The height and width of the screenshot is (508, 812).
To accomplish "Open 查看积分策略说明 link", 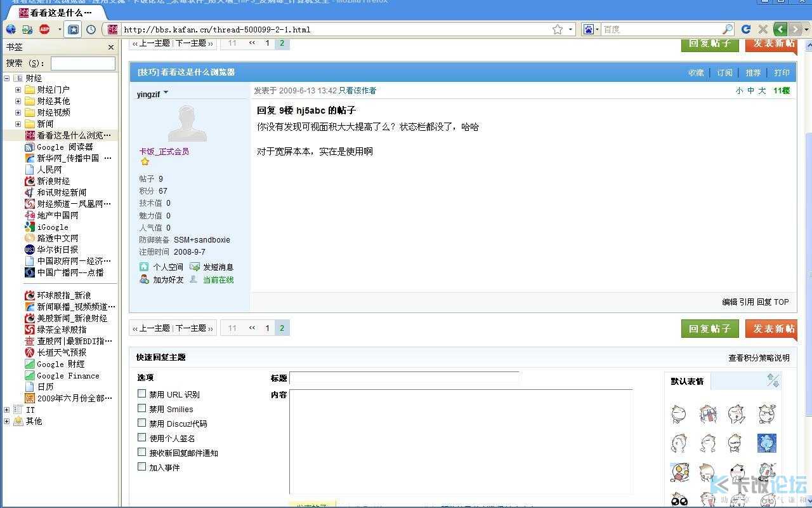I will [759, 358].
